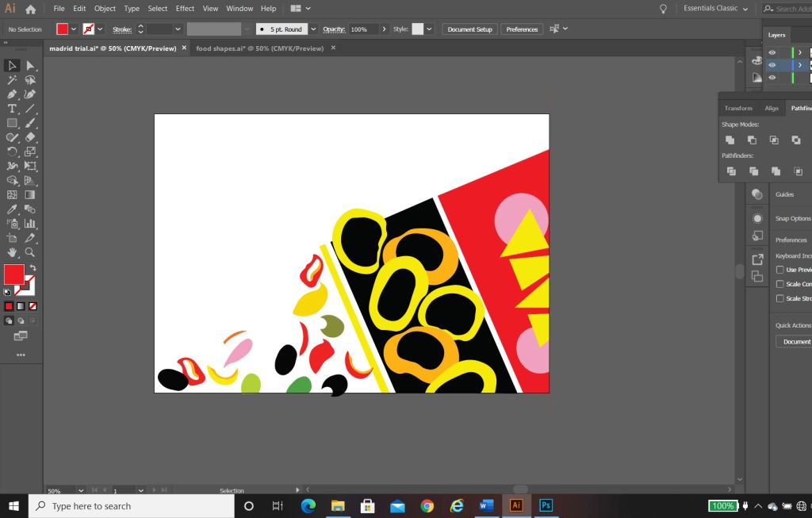Expand the Essentials Classic workspace dropdown

pos(745,9)
